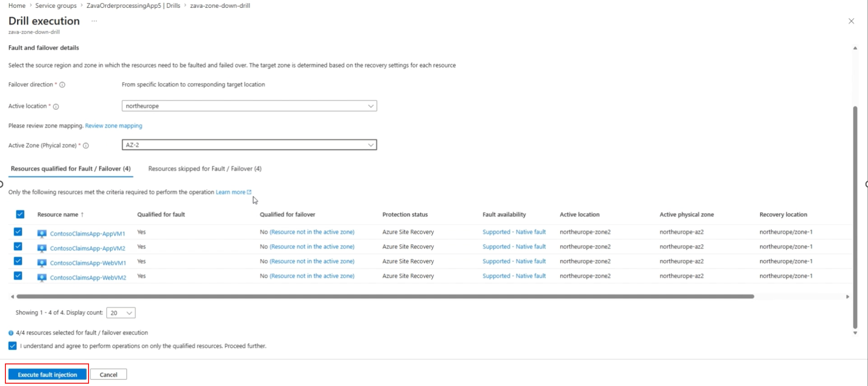Click the Active physical zone column header

point(687,215)
